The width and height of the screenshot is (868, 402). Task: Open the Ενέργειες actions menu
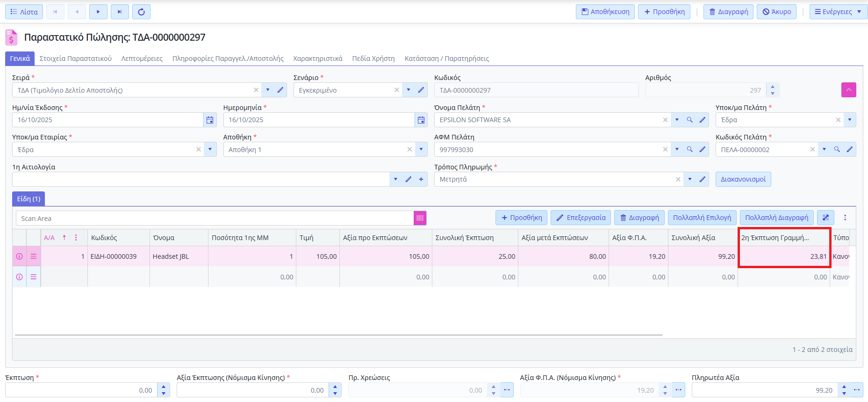click(x=838, y=12)
